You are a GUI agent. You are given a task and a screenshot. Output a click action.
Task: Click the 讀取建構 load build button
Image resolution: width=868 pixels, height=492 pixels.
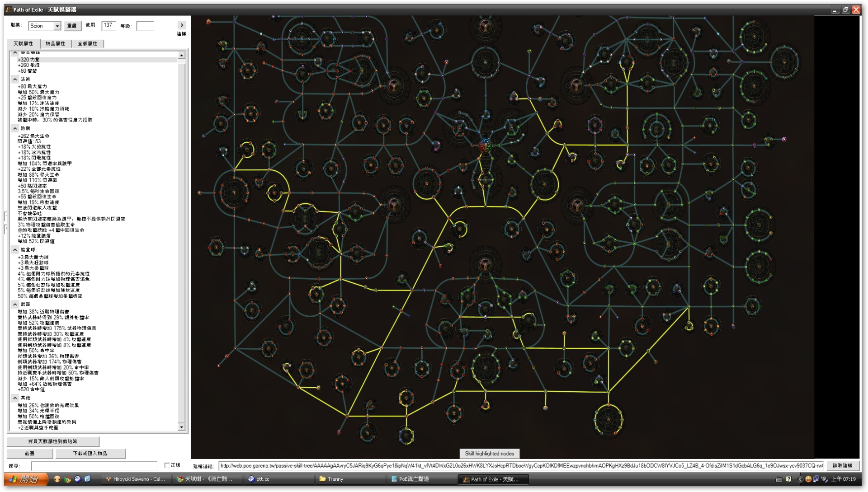tap(842, 466)
